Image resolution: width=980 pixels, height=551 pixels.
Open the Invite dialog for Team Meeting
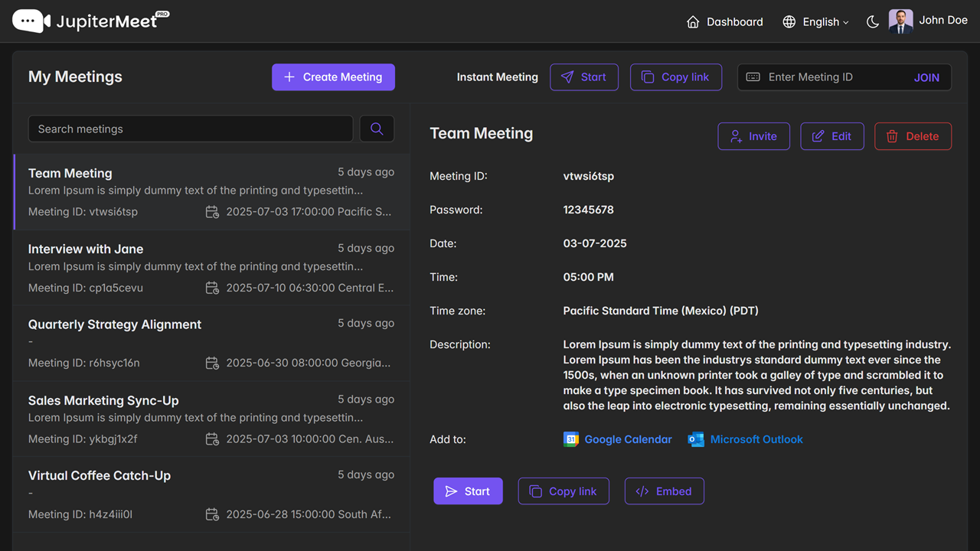click(x=753, y=136)
